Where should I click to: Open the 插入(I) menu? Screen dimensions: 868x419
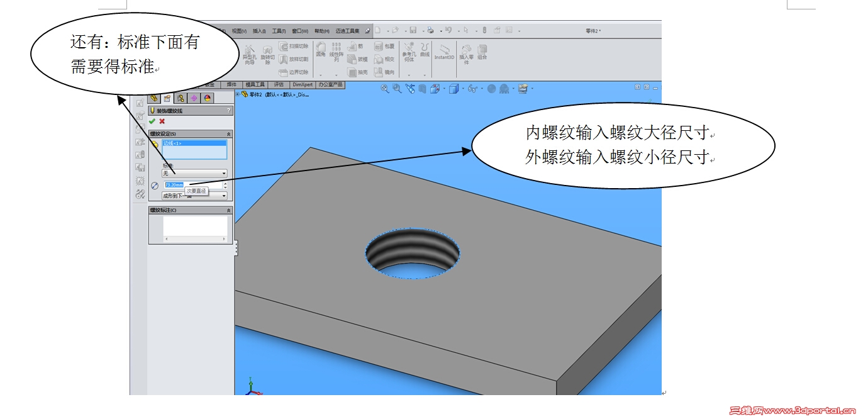click(x=260, y=31)
